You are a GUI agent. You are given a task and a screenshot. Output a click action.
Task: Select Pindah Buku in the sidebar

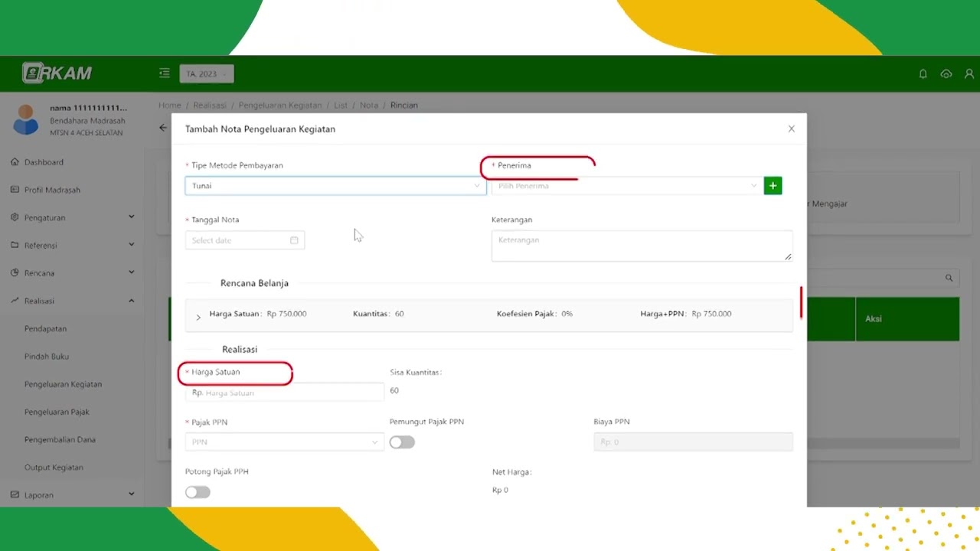pos(46,357)
